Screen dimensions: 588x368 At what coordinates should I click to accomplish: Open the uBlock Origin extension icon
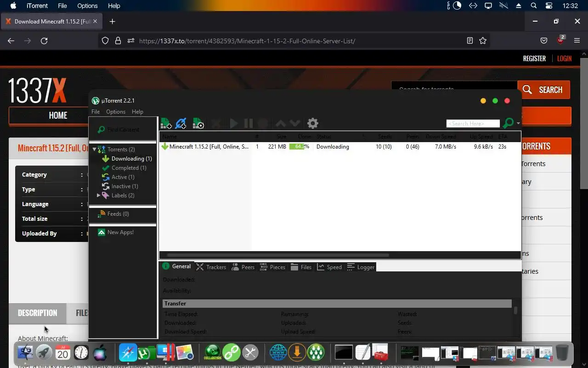point(561,40)
